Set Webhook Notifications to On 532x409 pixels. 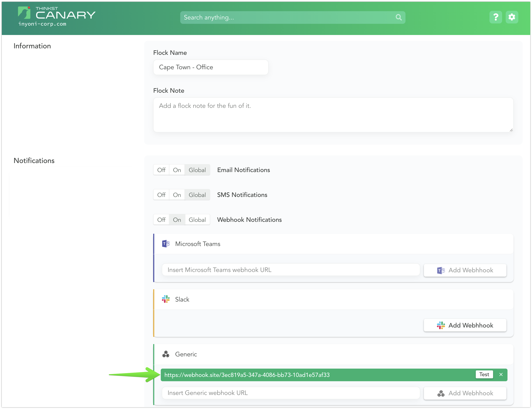(177, 220)
